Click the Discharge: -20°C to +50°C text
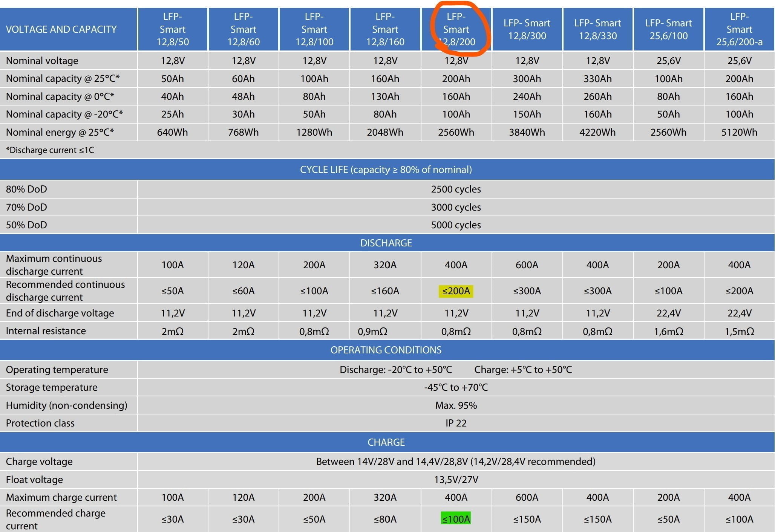Image resolution: width=775 pixels, height=532 pixels. click(x=396, y=370)
